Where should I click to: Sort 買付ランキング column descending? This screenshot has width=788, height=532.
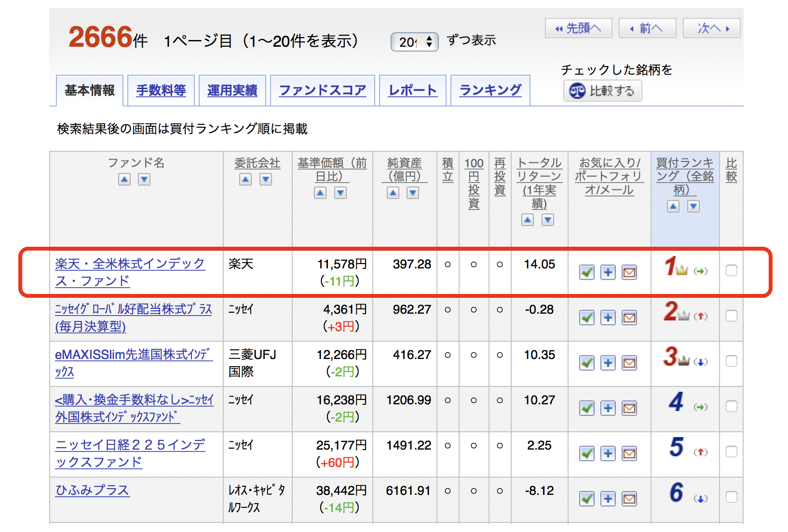point(693,206)
